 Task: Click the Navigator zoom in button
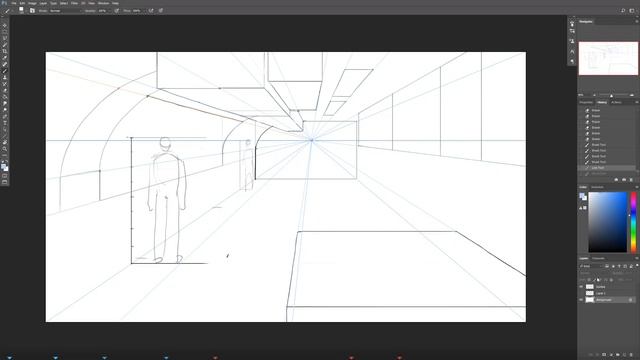[x=632, y=95]
